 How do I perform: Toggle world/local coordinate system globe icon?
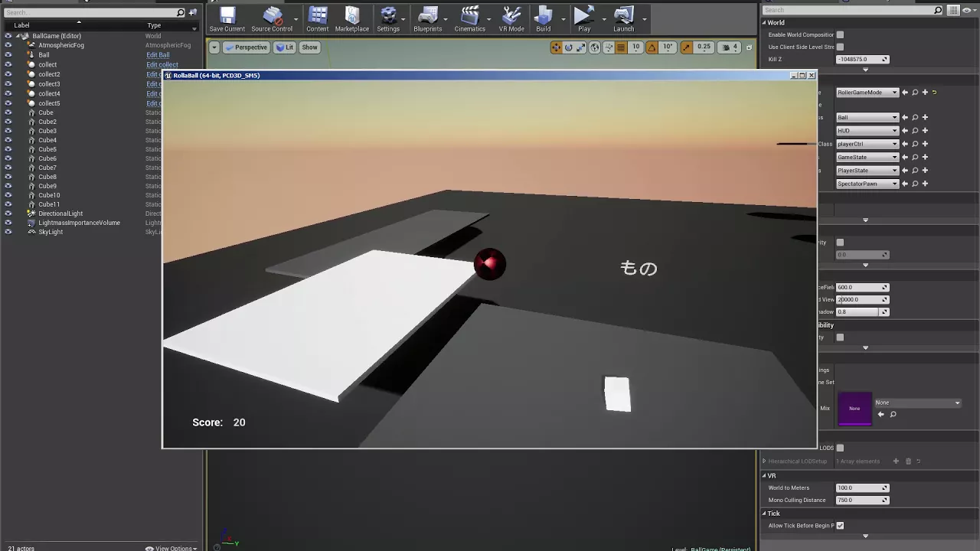tap(595, 47)
